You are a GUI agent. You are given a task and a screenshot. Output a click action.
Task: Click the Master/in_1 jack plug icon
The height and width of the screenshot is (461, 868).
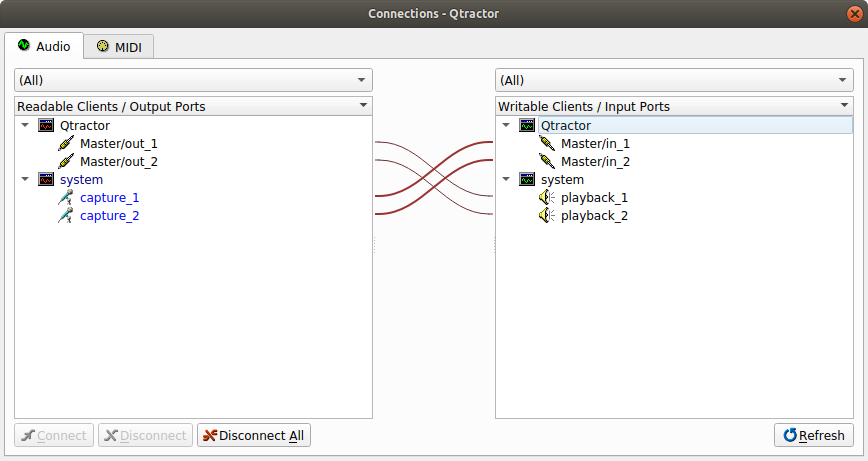click(x=547, y=143)
